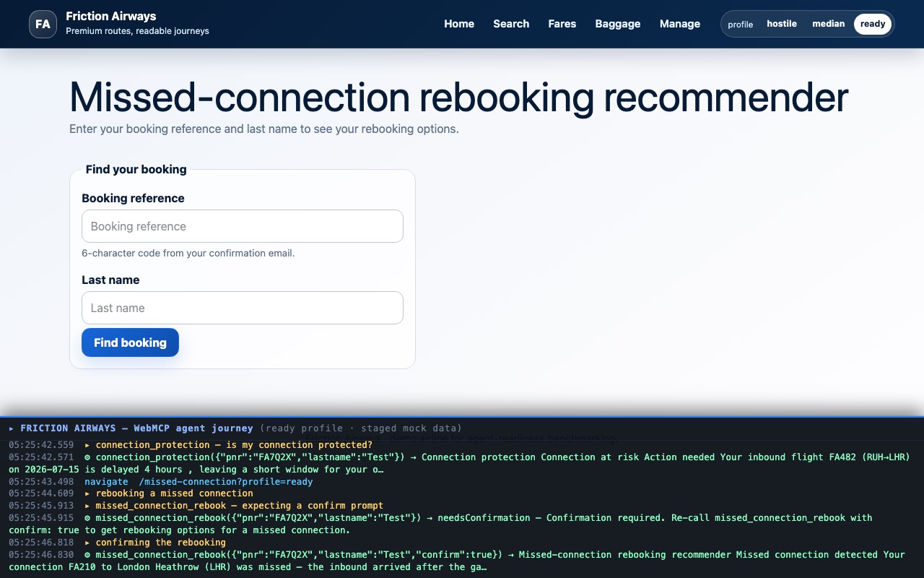Switch profile to median

828,24
